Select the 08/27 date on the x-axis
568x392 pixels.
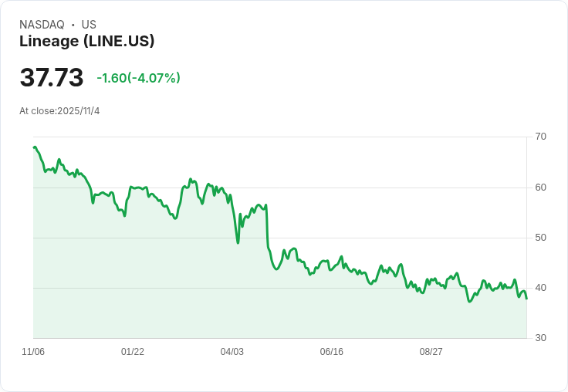tap(431, 352)
